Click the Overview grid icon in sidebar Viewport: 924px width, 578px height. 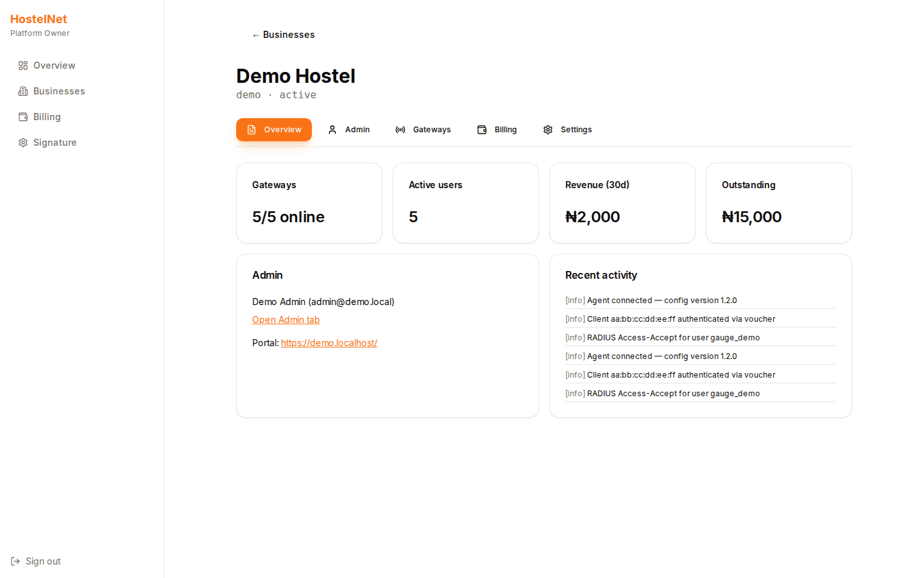pos(23,66)
